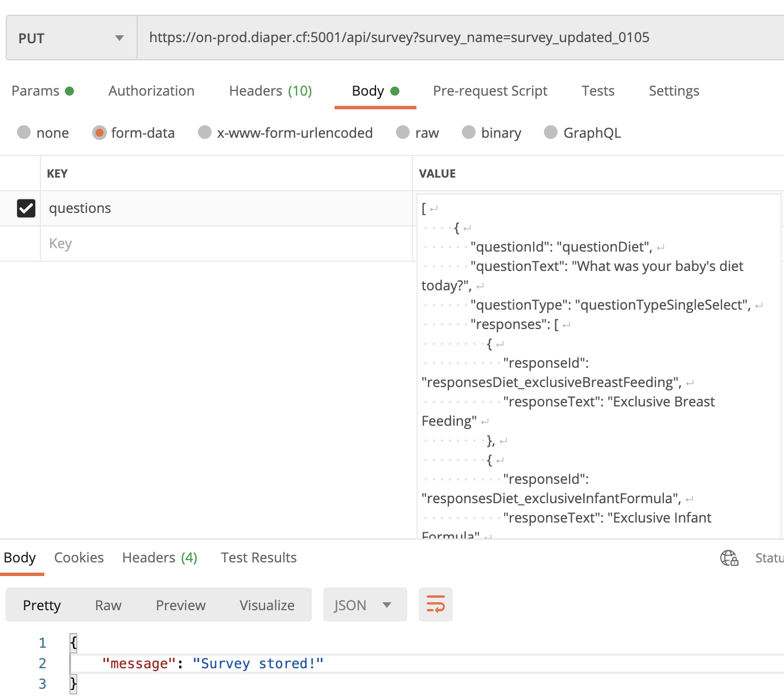
Task: Click the questions JSON value field
Action: pyautogui.click(x=599, y=366)
